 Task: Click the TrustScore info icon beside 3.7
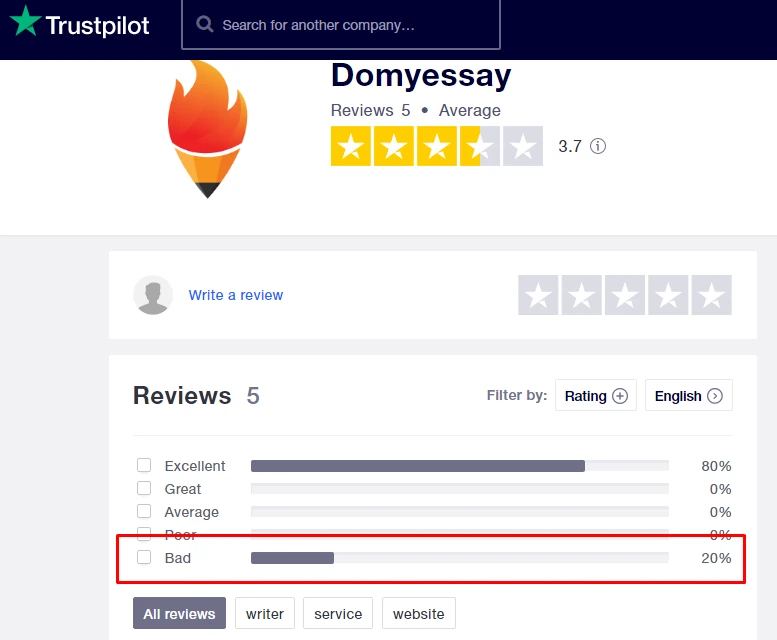tap(598, 146)
